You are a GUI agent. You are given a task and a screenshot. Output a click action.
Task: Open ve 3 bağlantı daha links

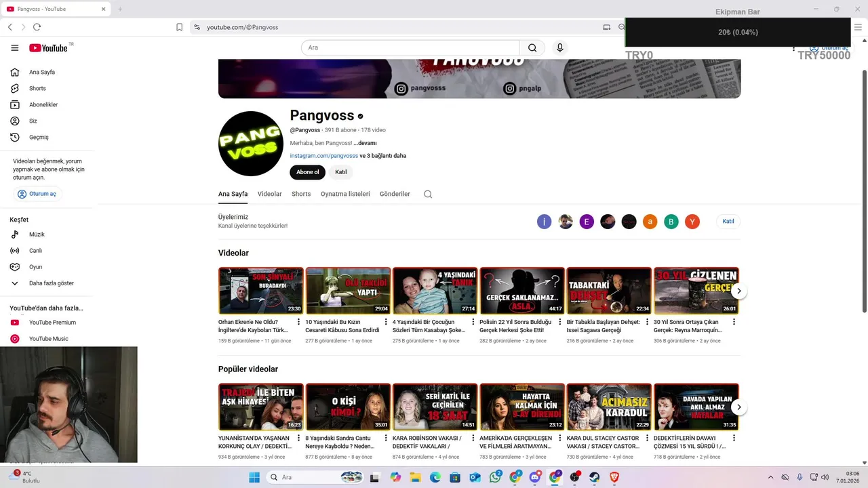(383, 156)
